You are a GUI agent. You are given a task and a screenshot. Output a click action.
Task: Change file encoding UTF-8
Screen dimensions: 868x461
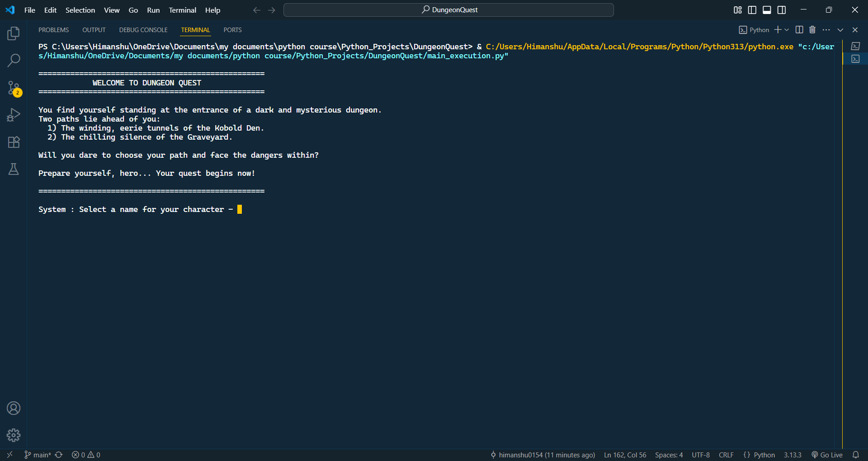pyautogui.click(x=701, y=455)
